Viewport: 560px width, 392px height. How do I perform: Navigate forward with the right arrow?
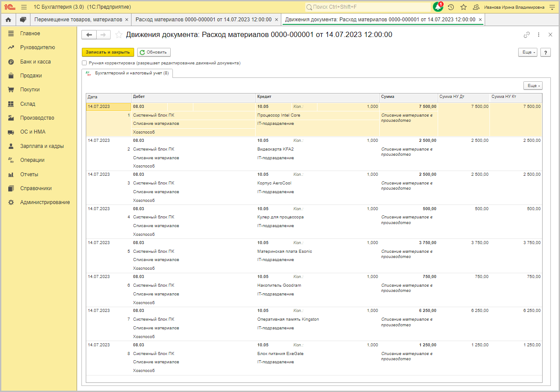pos(103,35)
